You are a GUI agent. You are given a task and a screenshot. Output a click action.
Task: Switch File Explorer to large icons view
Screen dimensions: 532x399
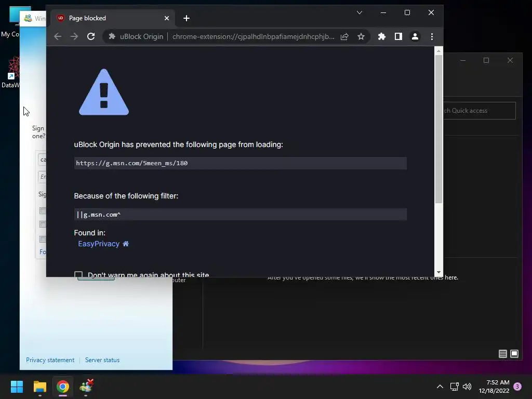point(514,354)
